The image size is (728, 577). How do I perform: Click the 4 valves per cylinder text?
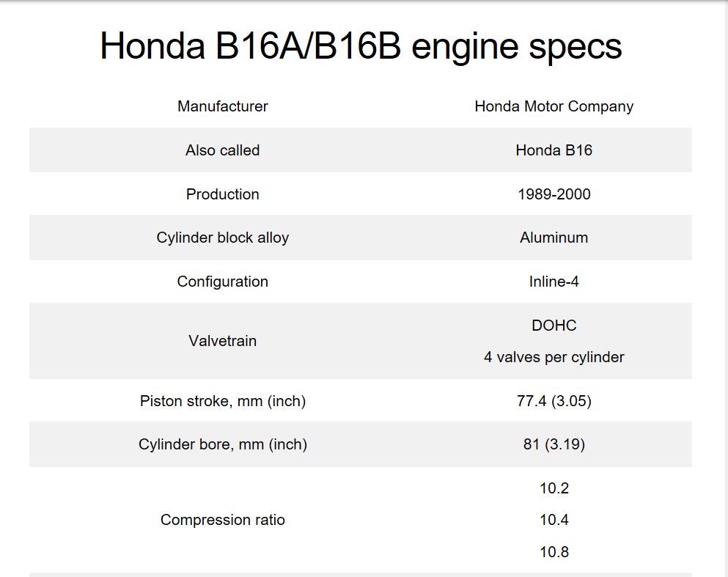[554, 357]
